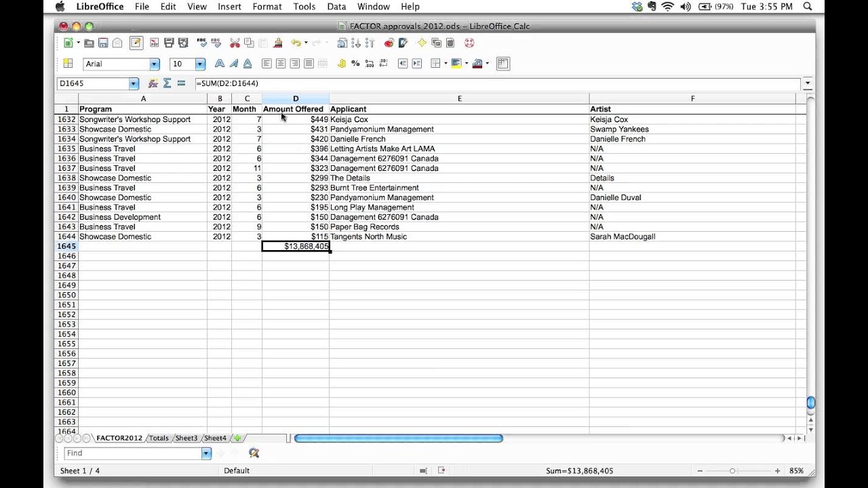868x488 pixels.
Task: Apply percent number format
Action: coord(355,64)
